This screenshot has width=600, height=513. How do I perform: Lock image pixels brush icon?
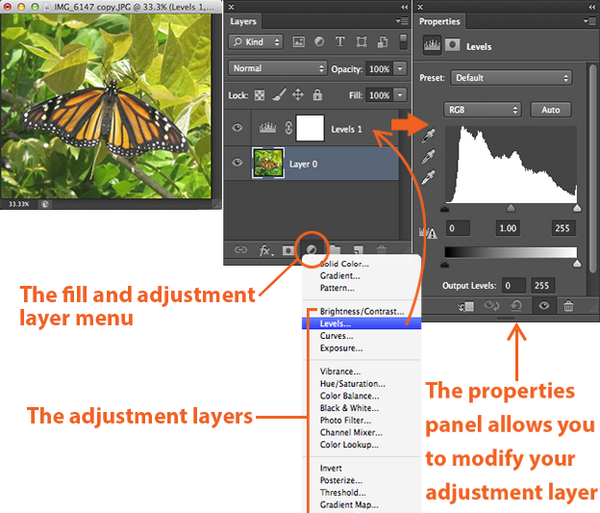[x=279, y=95]
